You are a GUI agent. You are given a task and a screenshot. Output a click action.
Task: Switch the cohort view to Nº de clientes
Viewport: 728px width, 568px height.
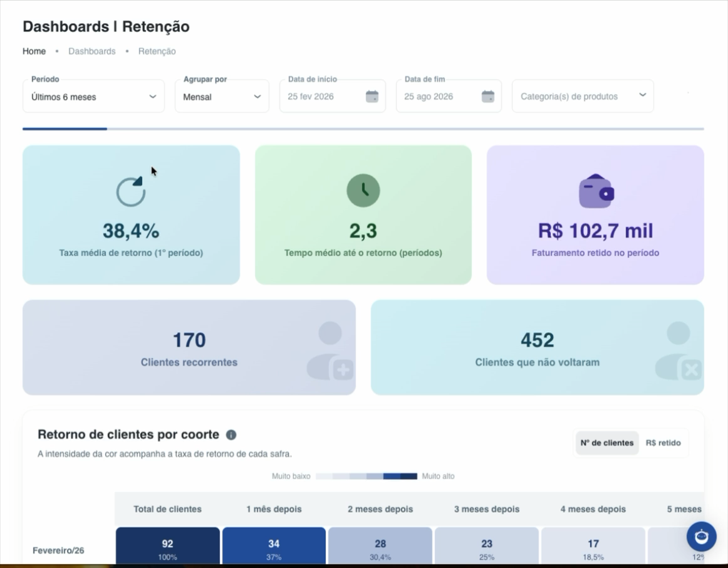coord(607,443)
